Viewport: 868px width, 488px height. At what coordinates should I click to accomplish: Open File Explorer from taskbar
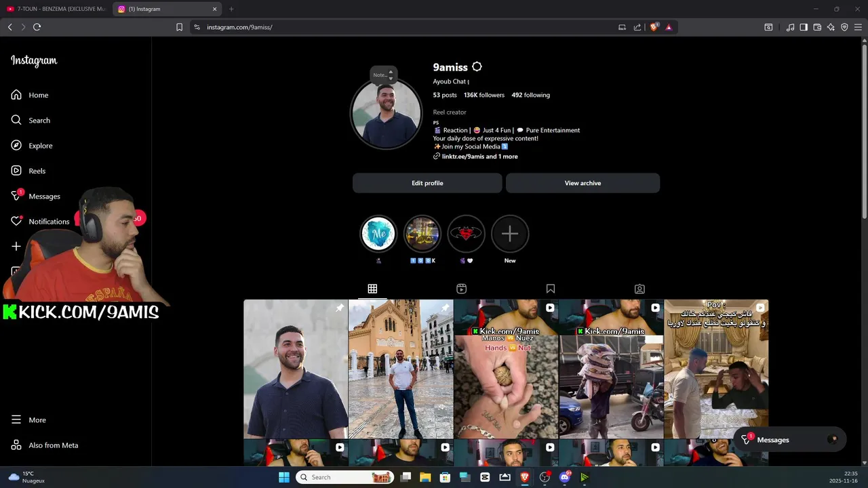click(425, 477)
